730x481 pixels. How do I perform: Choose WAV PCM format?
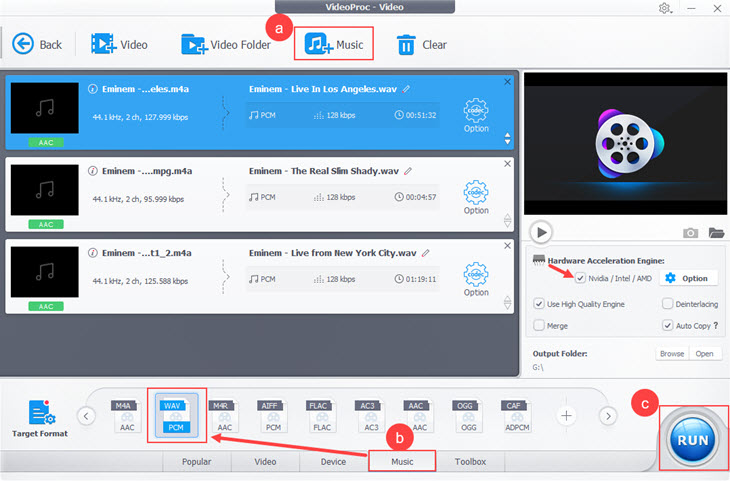pos(176,415)
